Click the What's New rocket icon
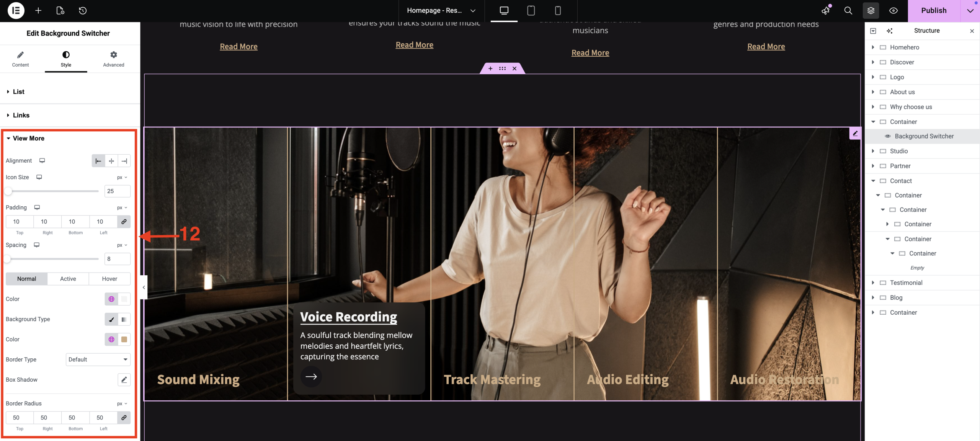The height and width of the screenshot is (441, 980). click(826, 10)
